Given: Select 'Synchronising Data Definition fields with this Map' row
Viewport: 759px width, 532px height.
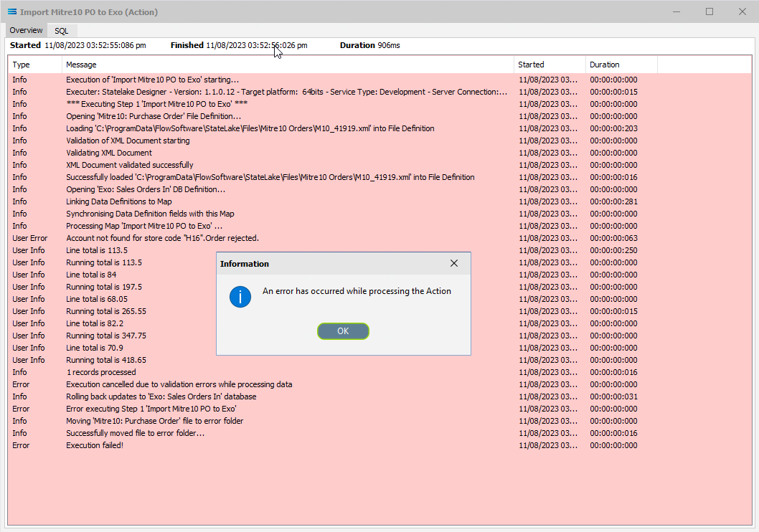Looking at the screenshot, I should [379, 214].
